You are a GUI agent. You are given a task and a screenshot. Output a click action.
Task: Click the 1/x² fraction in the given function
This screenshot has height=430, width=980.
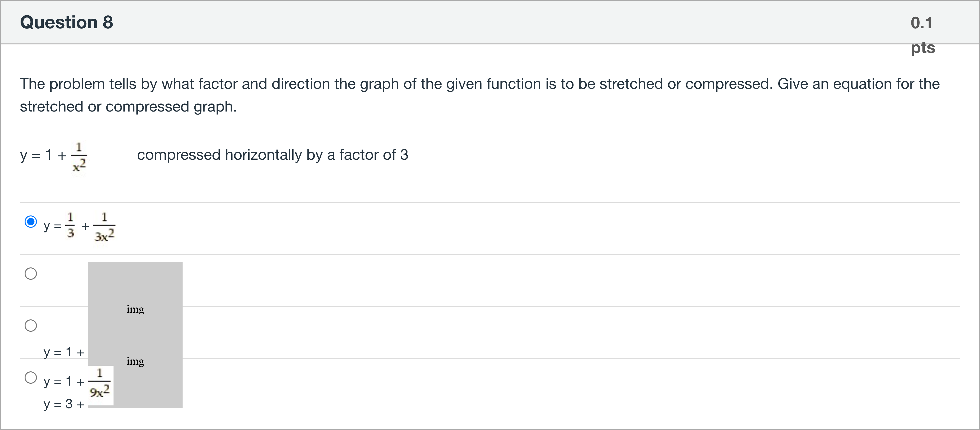coord(79,156)
